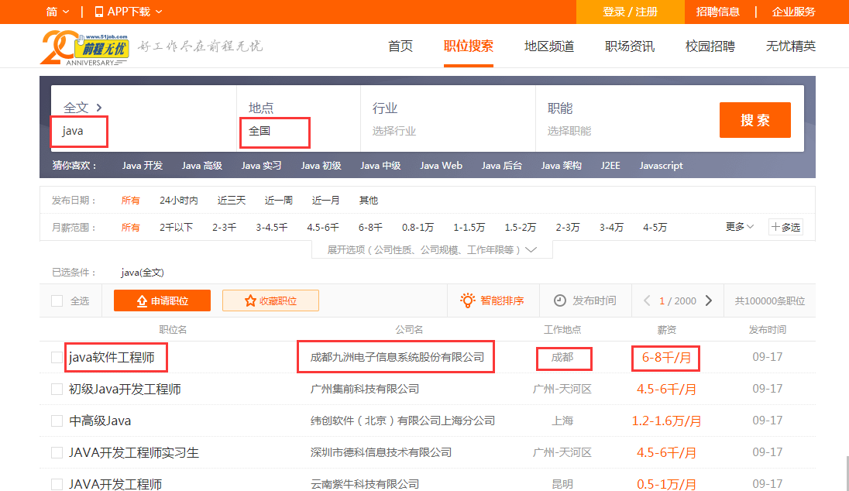Open the 选择行业 industry selector
Image resolution: width=849 pixels, height=491 pixels.
(x=394, y=131)
